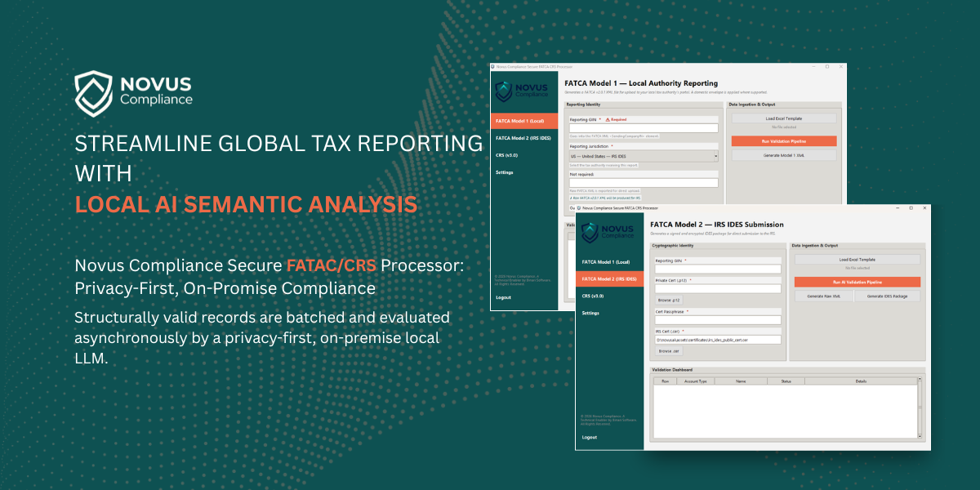The width and height of the screenshot is (980, 490).
Task: Focus the Not required field in Model 1 window
Action: (644, 183)
